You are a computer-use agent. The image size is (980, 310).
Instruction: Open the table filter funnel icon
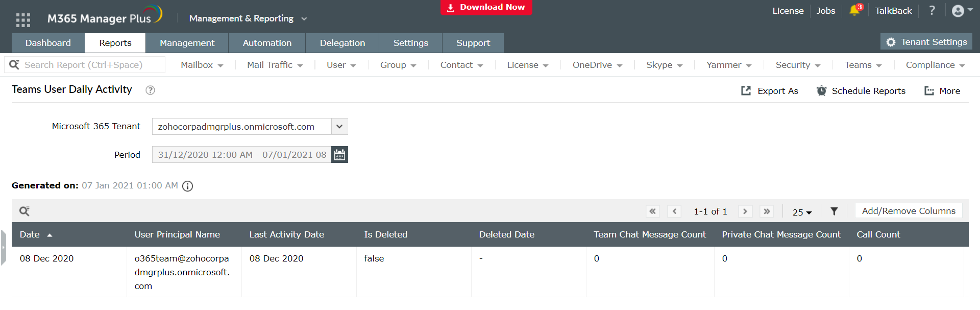834,211
